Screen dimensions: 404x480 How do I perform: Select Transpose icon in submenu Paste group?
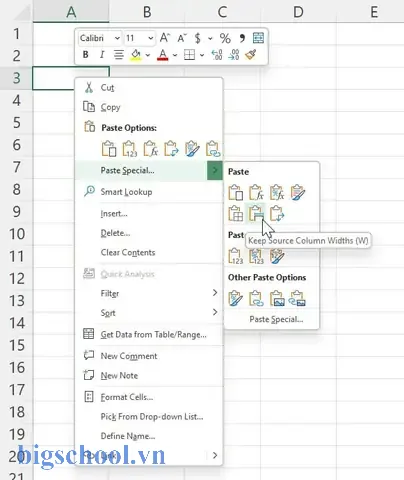pos(277,213)
